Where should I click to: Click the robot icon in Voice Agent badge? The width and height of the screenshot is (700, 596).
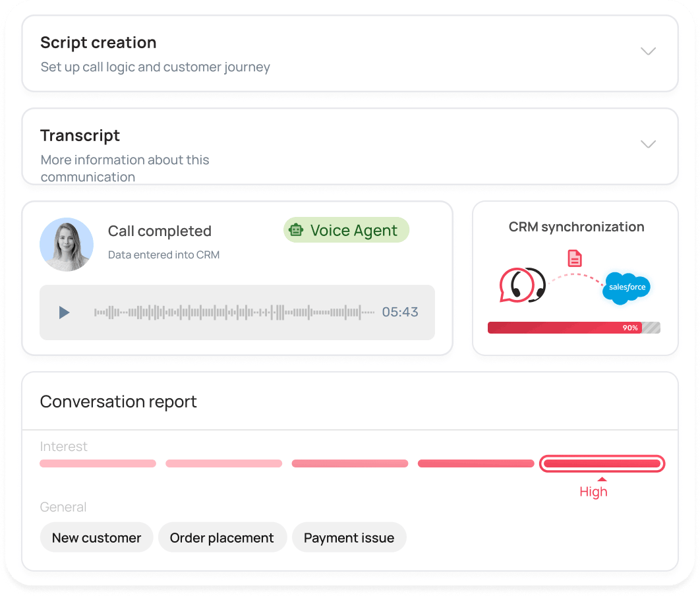(x=295, y=230)
